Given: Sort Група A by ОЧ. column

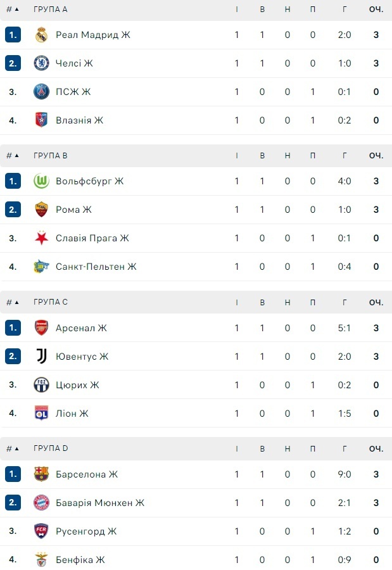Looking at the screenshot, I should 376,9.
